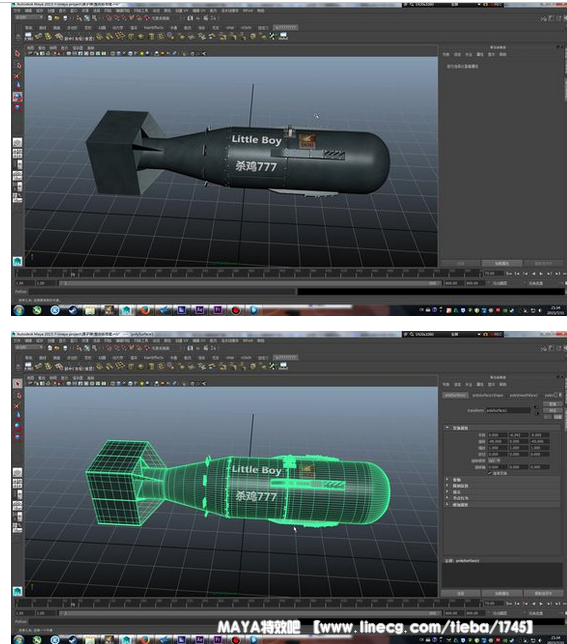567x644 pixels.
Task: Select the polySurface1 tab in lower Attribute Editor
Action: [x=455, y=395]
